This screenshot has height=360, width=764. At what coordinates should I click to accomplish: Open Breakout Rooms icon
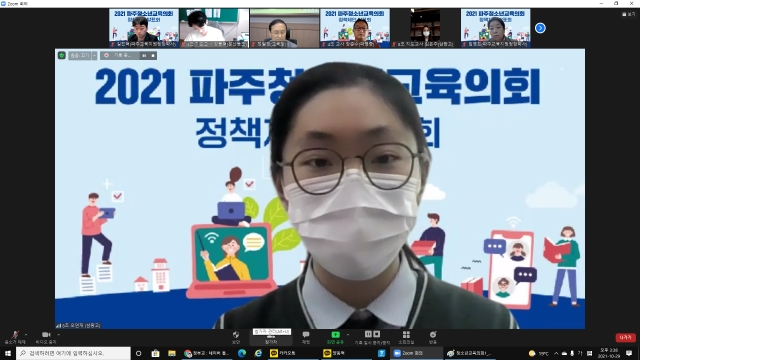[406, 337]
